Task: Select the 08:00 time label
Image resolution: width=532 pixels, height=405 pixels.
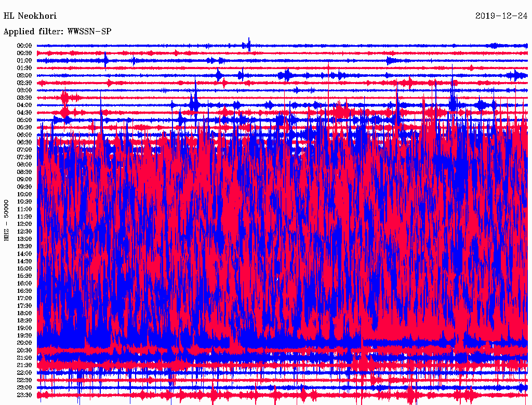Action: tap(24, 165)
